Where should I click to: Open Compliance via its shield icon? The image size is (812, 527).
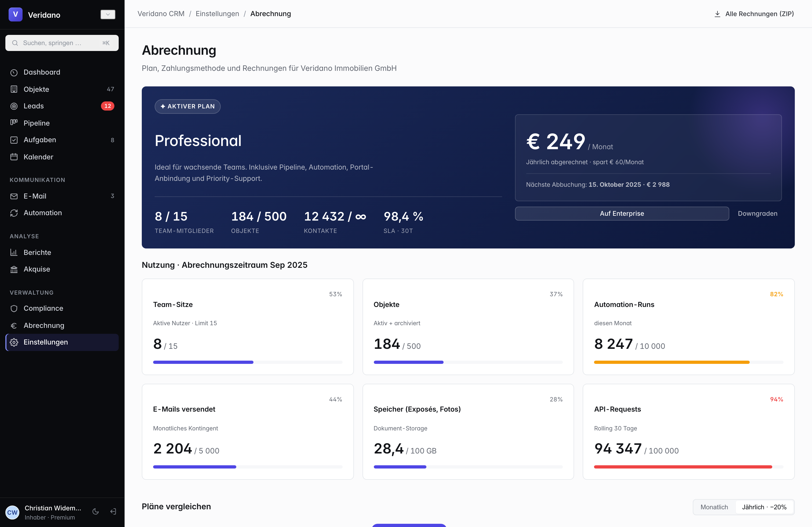pos(14,308)
